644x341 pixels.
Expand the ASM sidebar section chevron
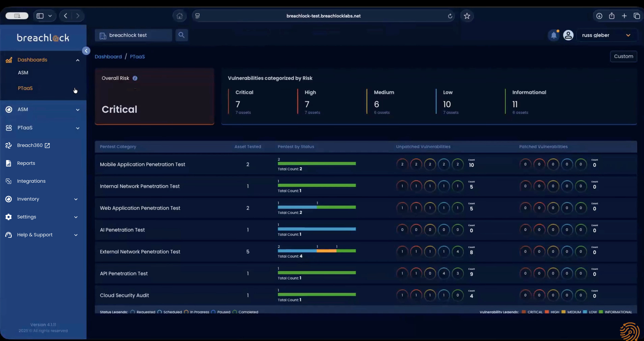[78, 110]
